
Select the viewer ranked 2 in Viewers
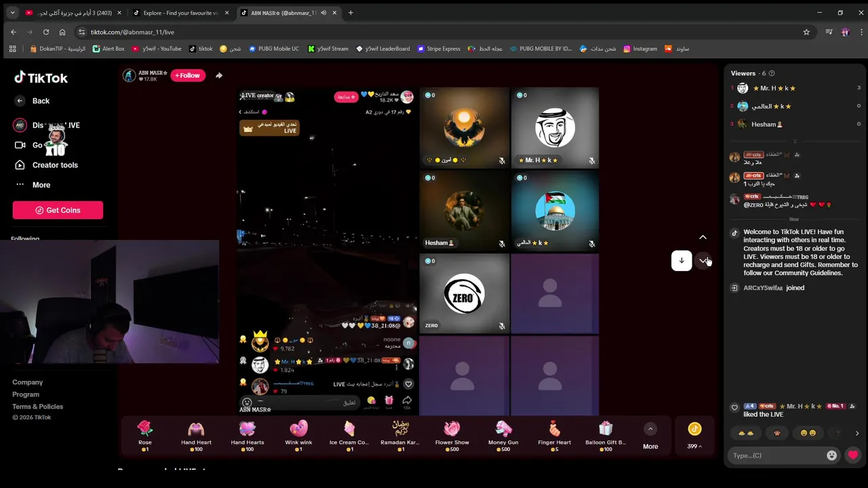[x=795, y=106]
